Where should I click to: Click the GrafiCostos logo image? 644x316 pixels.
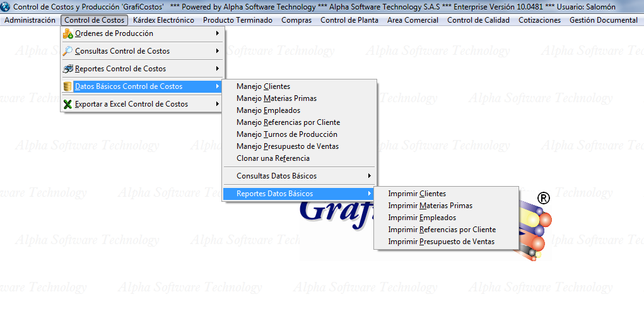pyautogui.click(x=334, y=214)
